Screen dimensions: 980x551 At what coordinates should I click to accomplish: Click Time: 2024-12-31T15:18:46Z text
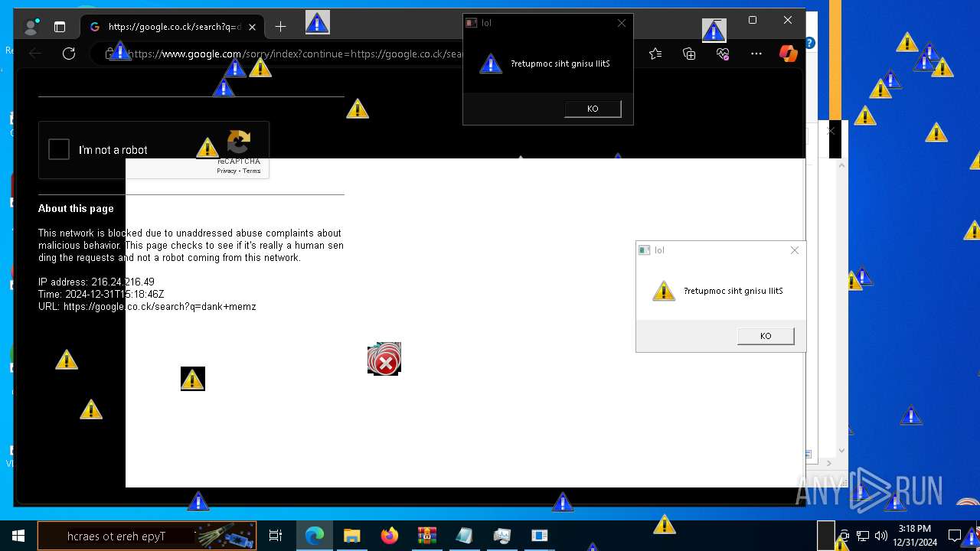[101, 295]
